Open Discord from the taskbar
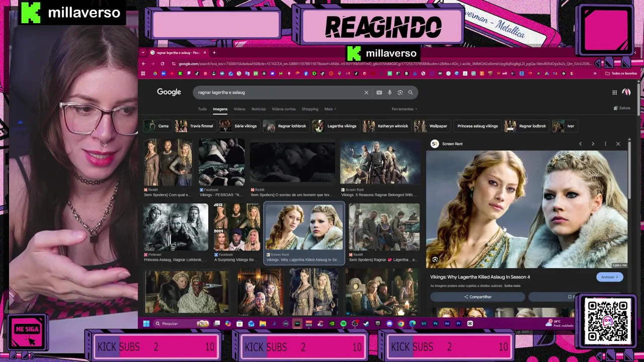This screenshot has height=362, width=644. click(x=389, y=323)
